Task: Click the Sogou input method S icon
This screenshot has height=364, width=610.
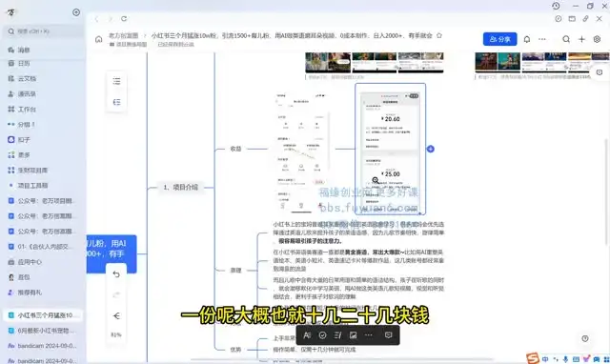Action: [533, 358]
